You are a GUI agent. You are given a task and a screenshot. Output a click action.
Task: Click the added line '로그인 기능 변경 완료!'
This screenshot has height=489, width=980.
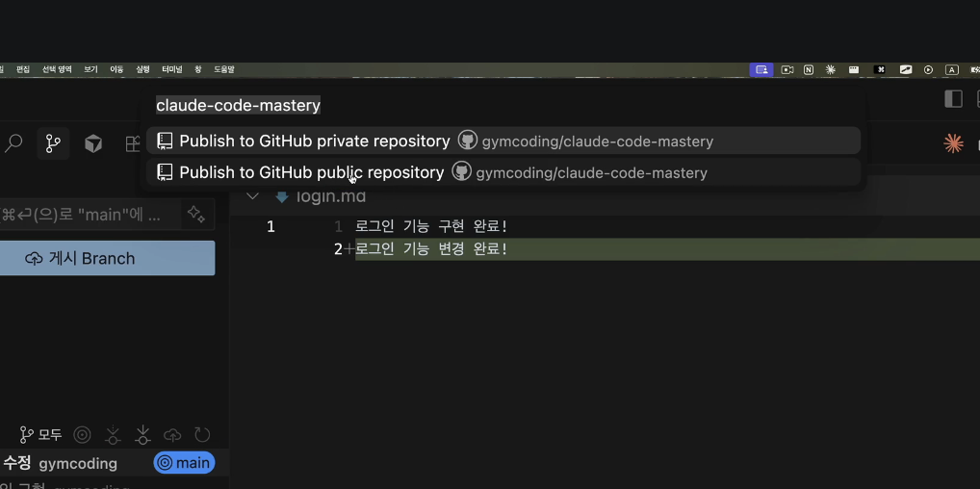[x=430, y=249]
